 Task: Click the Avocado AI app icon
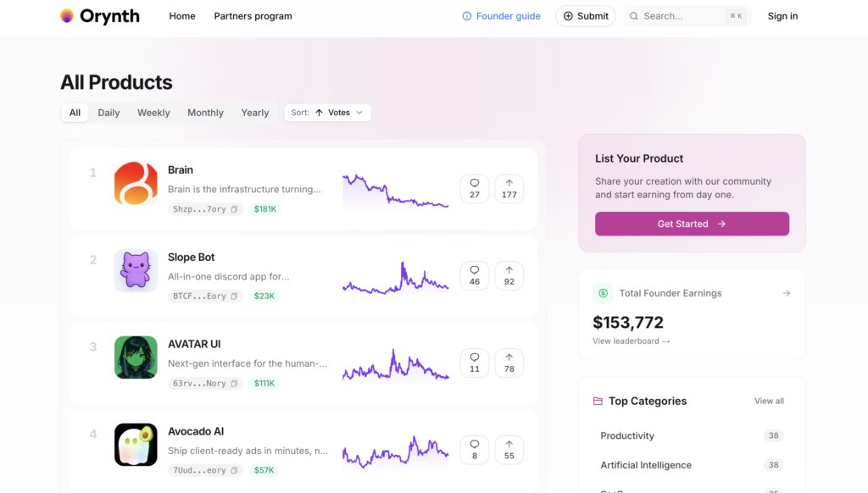[x=136, y=445]
